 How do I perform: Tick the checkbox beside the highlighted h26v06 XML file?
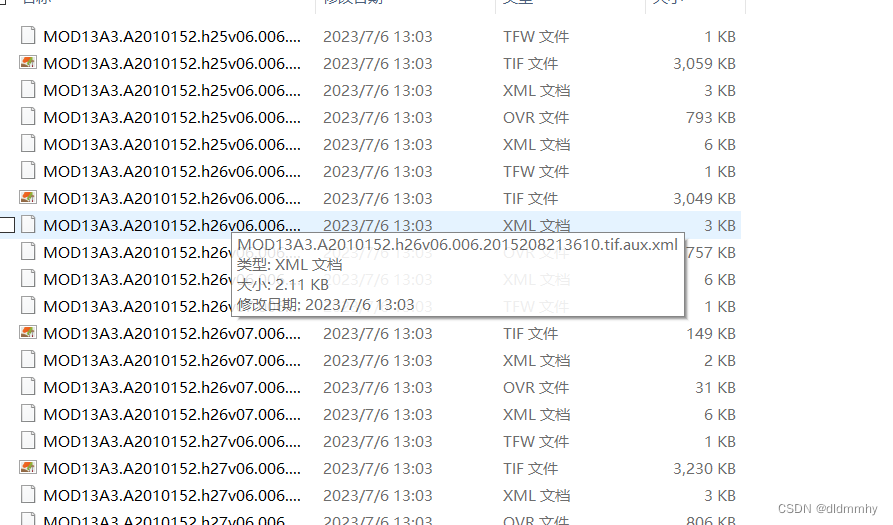pos(7,225)
